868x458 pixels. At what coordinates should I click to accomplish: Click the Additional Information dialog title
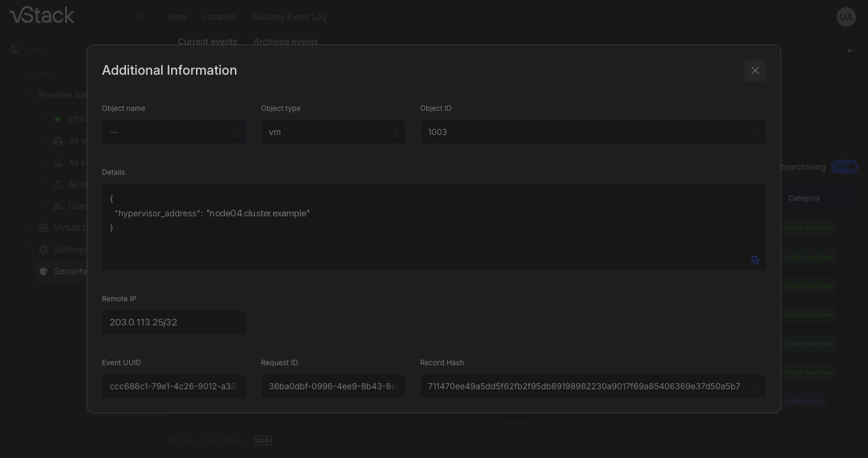click(169, 71)
